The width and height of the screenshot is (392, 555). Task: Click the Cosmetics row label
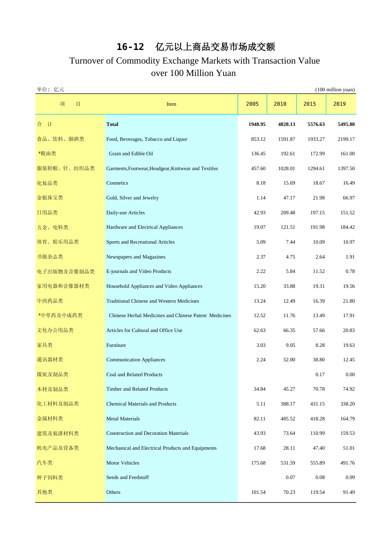(117, 183)
